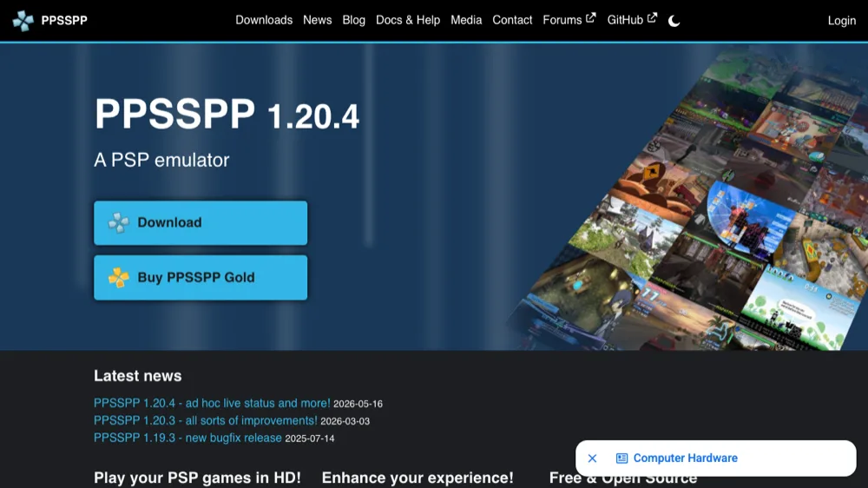Click the PPSSPP logo icon in header
The height and width of the screenshot is (488, 868).
pos(23,21)
